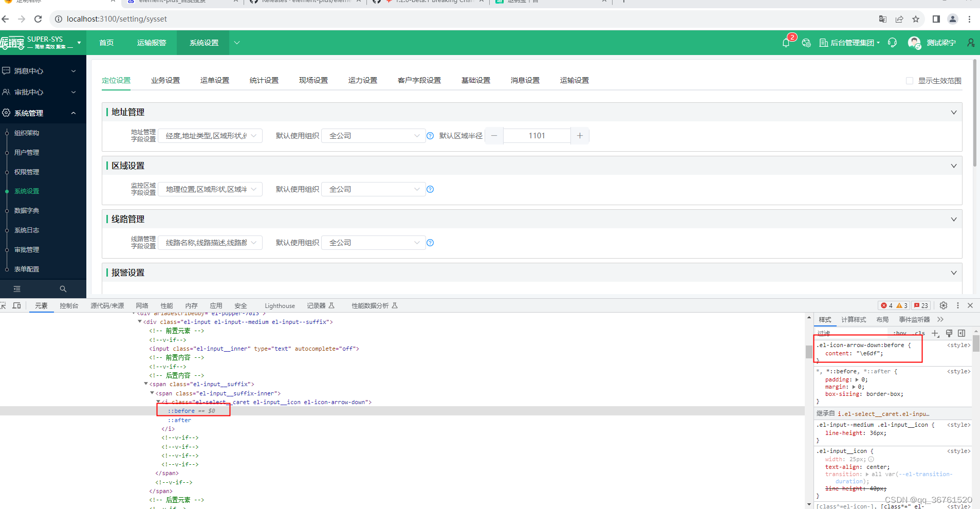
Task: Collapse the 报警设置 section chevron
Action: (953, 273)
